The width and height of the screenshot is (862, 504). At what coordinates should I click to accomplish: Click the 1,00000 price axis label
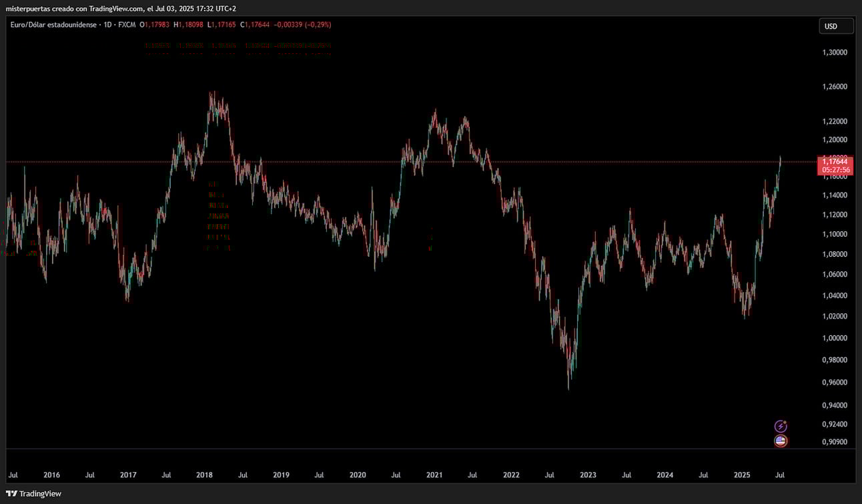[834, 338]
